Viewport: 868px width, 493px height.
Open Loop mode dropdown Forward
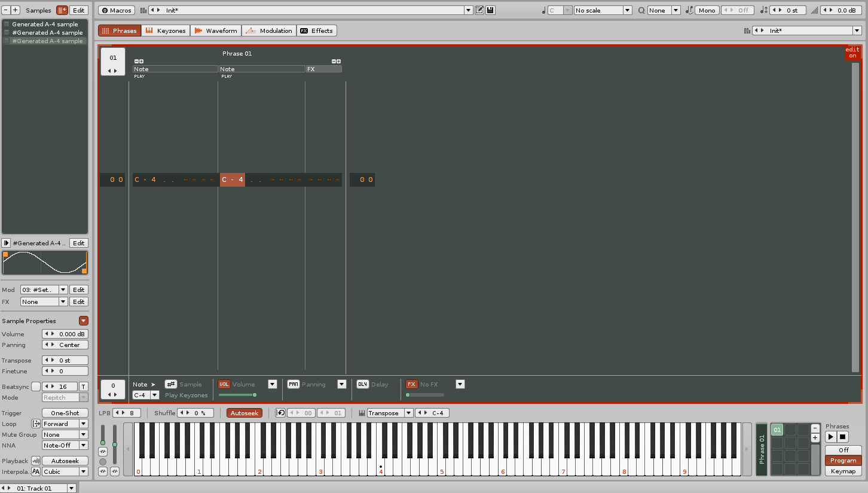click(65, 424)
